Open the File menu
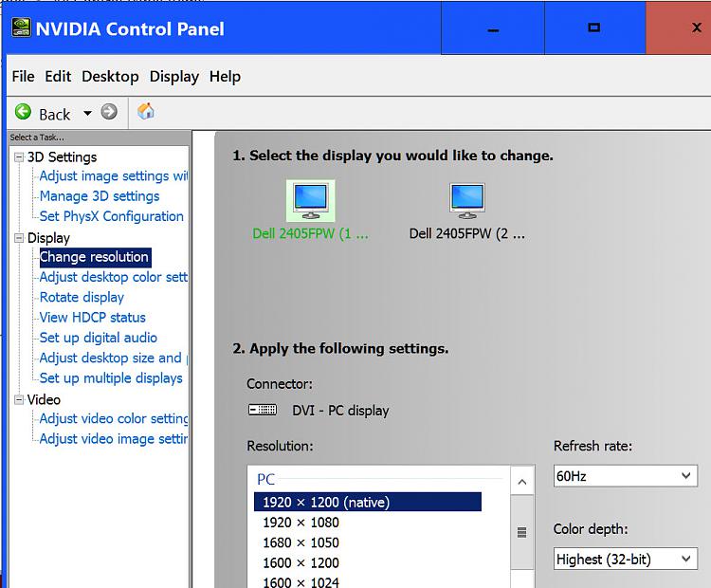Screen dimensions: 711x588 click(x=23, y=76)
